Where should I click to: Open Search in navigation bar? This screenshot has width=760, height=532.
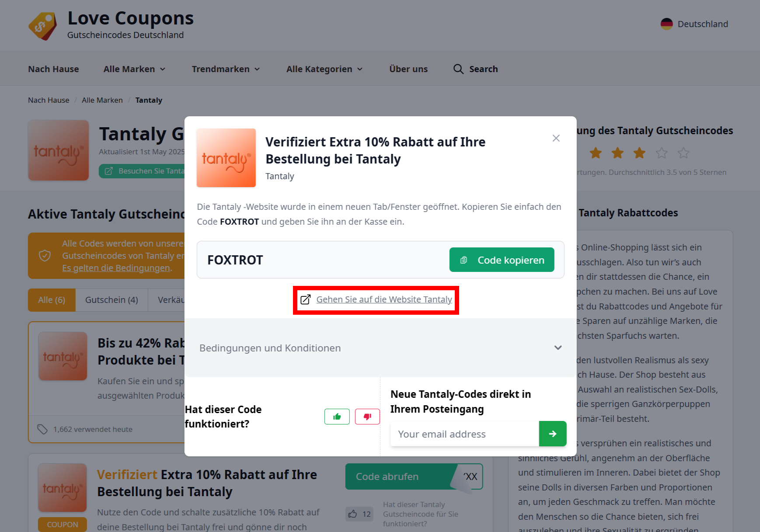(x=476, y=69)
